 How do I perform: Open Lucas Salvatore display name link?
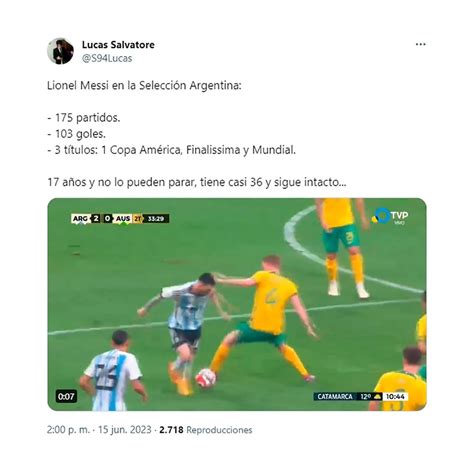click(x=118, y=45)
